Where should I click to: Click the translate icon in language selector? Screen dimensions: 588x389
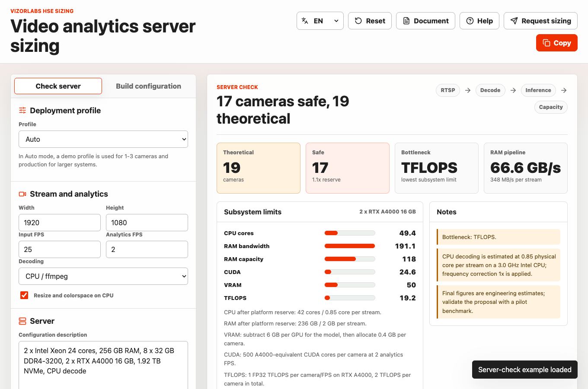point(305,21)
